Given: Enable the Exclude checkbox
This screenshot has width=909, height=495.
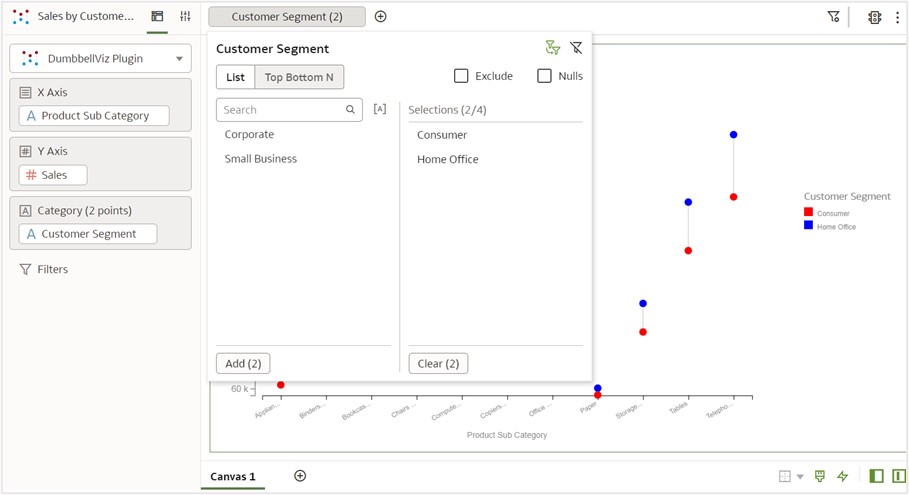Looking at the screenshot, I should tap(461, 76).
